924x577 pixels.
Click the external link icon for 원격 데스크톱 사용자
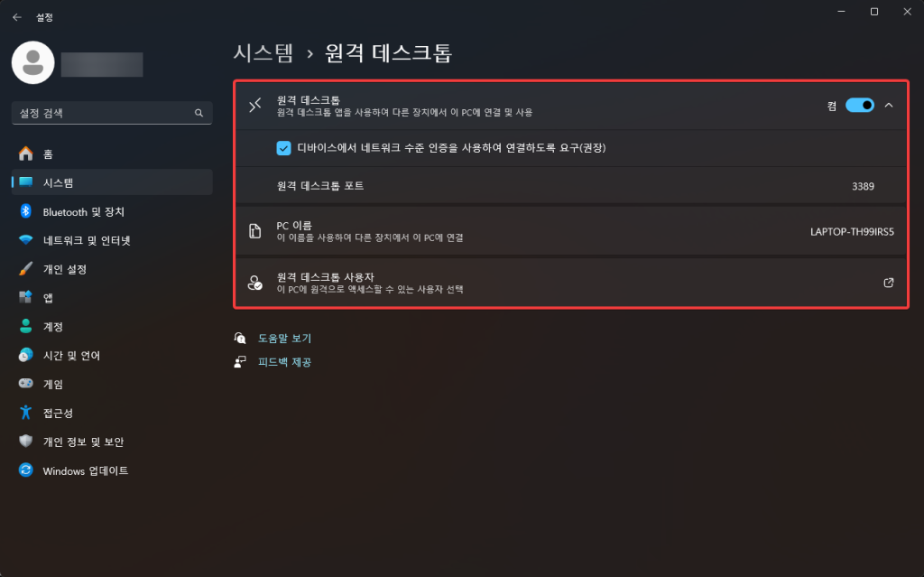pos(889,283)
